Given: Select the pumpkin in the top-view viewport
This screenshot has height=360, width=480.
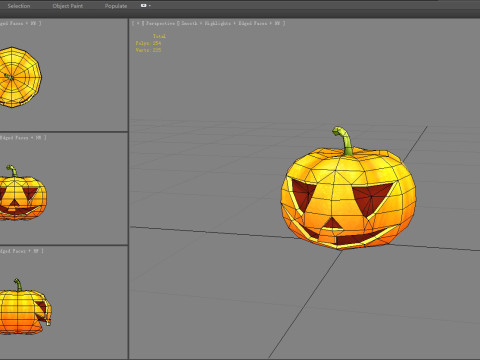Looking at the screenshot, I should [20, 77].
